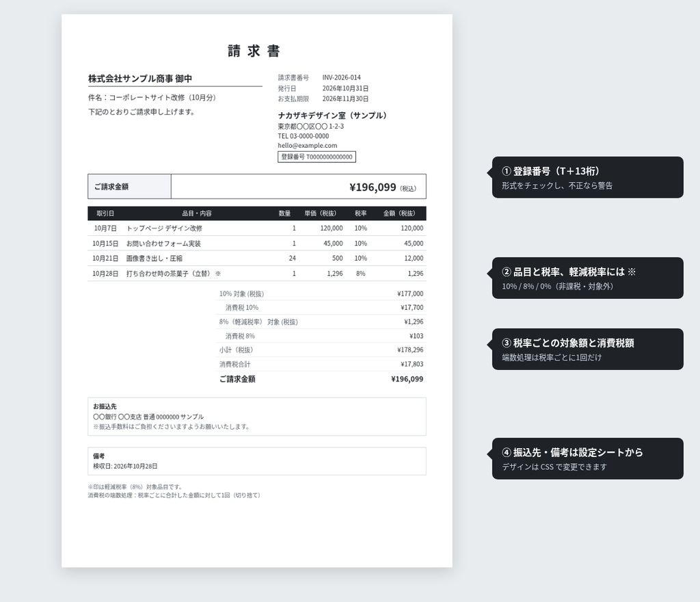Screen dimensions: 700x602
Task: Click the text 10% / 8% / 0%（非課税・対象外）
Action: tap(558, 286)
